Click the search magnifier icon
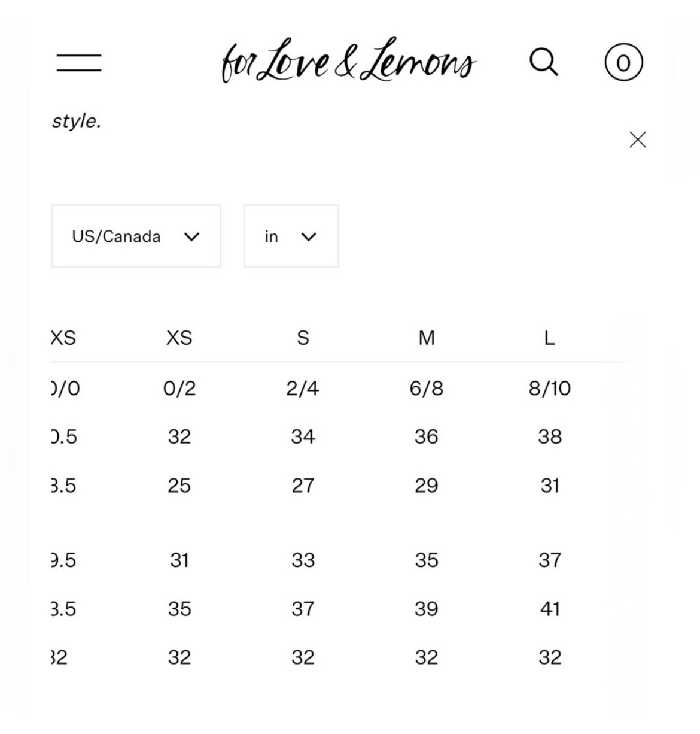700x734 pixels. pos(544,62)
